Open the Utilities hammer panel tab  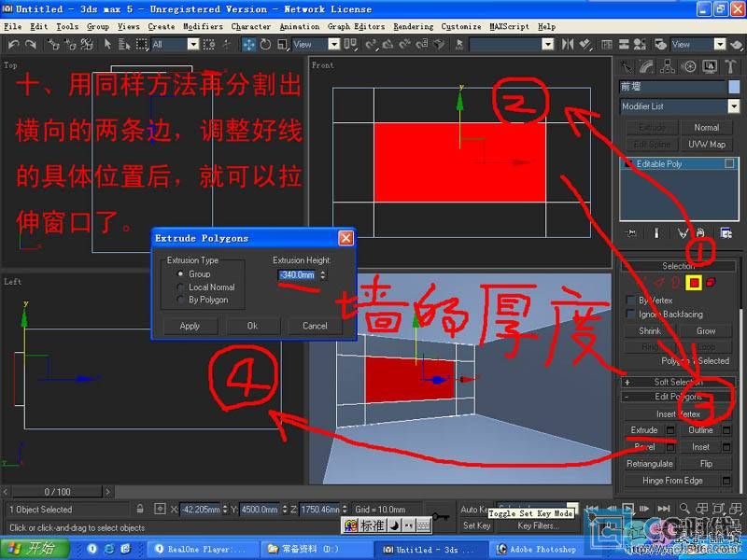point(731,66)
